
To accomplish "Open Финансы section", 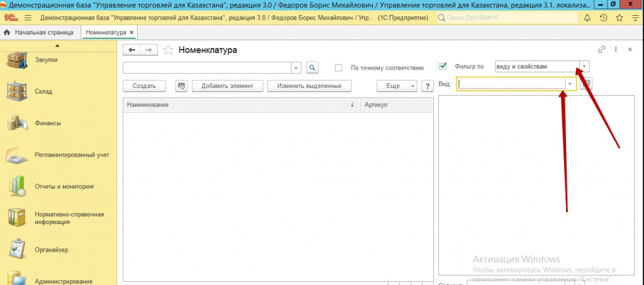I will (x=48, y=123).
